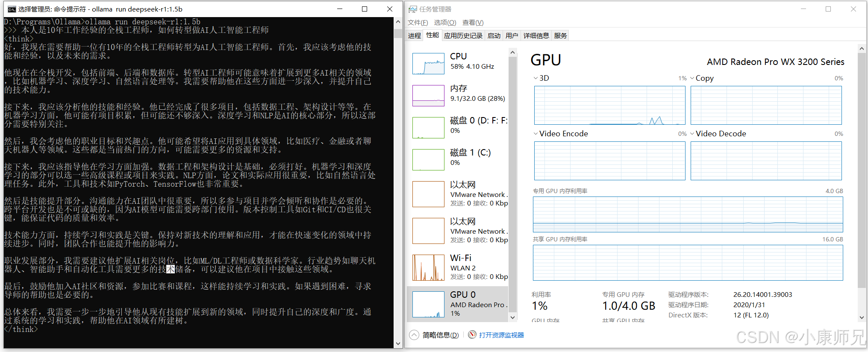Image resolution: width=868 pixels, height=352 pixels.
Task: Open the Video Encode engine dropdown
Action: point(536,134)
